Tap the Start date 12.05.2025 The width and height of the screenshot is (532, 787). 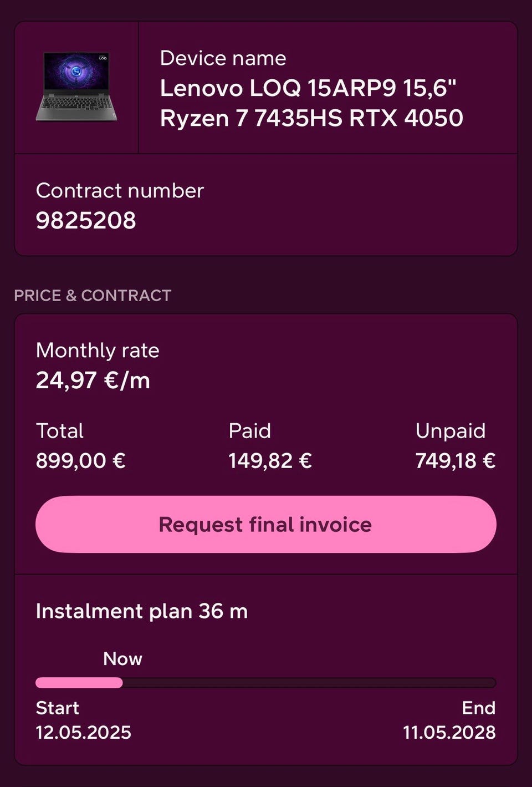click(x=83, y=732)
